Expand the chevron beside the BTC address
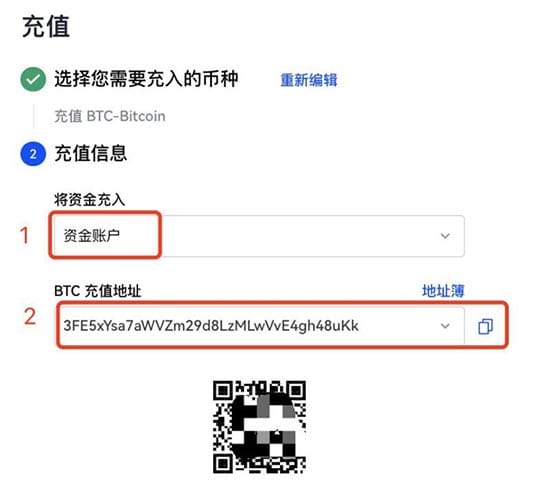Image resolution: width=555 pixels, height=482 pixels. [x=445, y=326]
